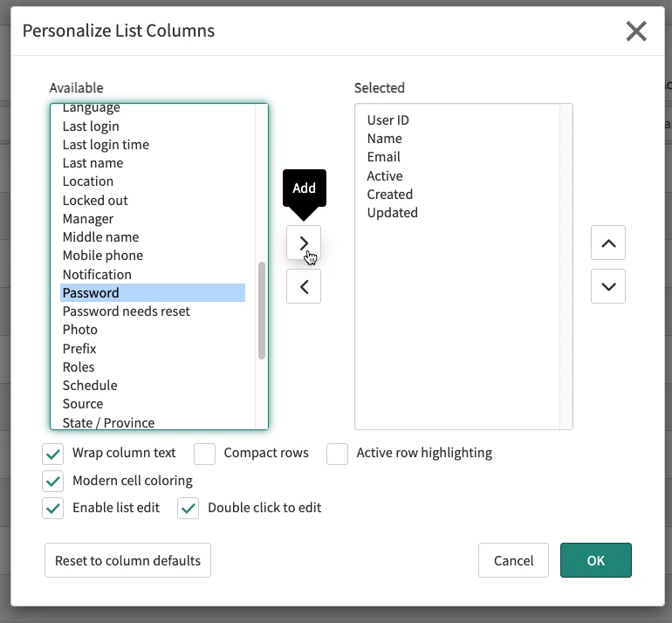Click the Available list scrollbar thumb
Image resolution: width=672 pixels, height=623 pixels.
click(x=262, y=311)
